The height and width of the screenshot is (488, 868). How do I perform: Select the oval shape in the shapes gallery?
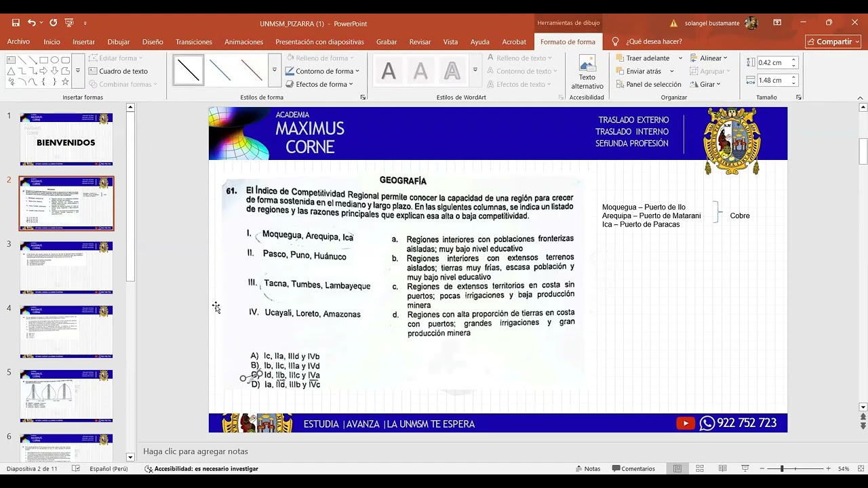54,60
